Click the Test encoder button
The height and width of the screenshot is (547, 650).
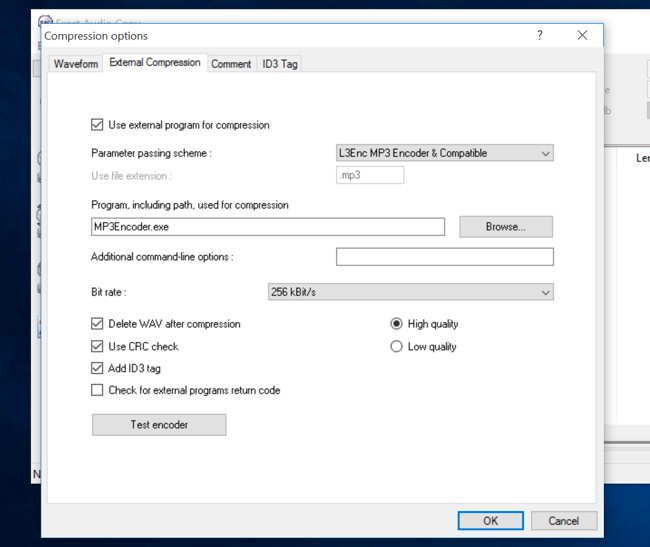point(159,425)
